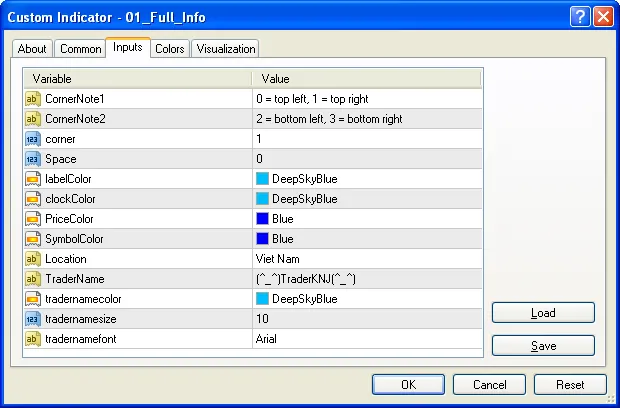Click the Save button
This screenshot has width=620, height=408.
543,345
